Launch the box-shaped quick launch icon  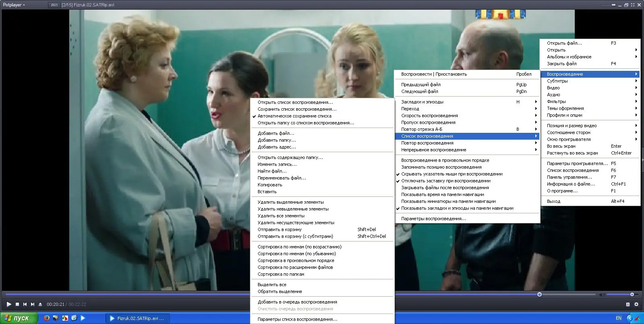56,318
